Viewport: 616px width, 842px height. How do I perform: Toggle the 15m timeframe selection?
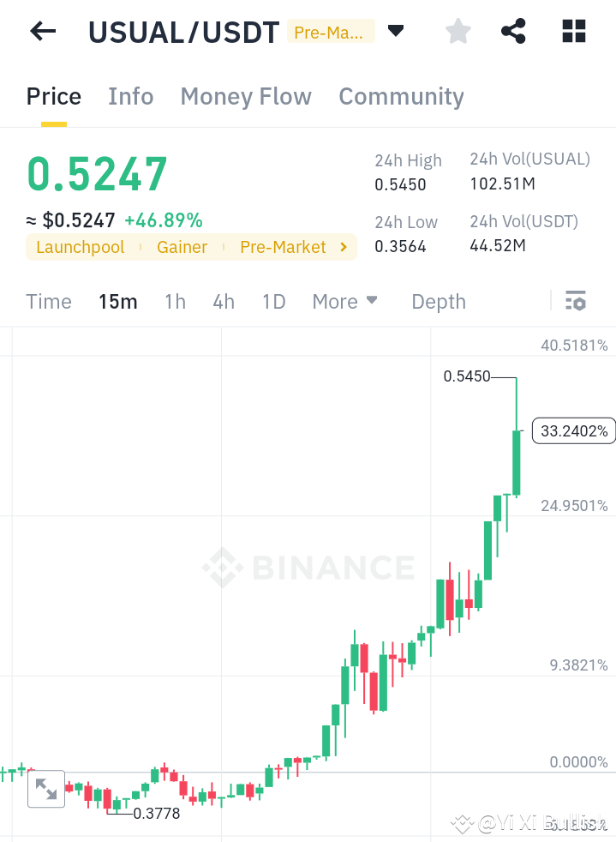(x=117, y=302)
